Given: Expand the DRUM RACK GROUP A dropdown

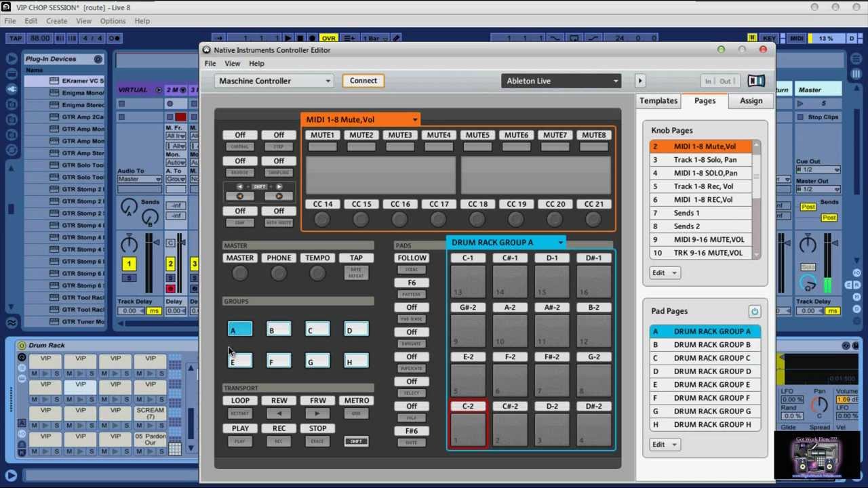Looking at the screenshot, I should [506, 242].
